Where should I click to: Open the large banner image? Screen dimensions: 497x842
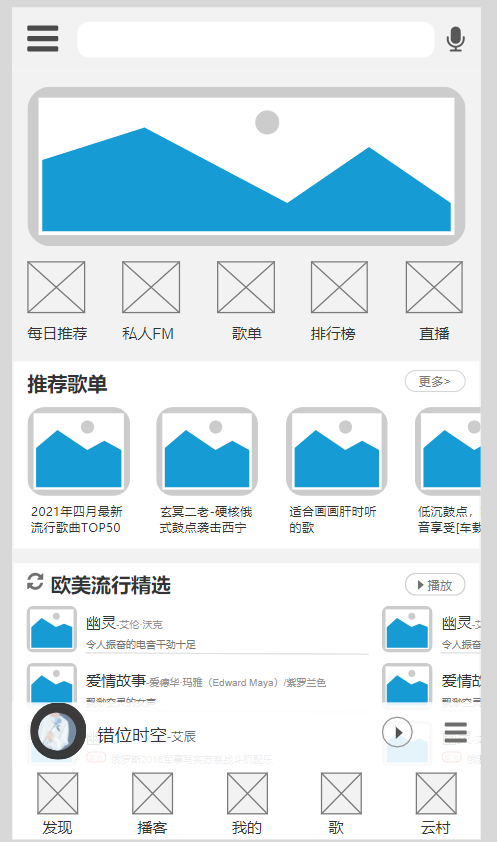pyautogui.click(x=246, y=166)
